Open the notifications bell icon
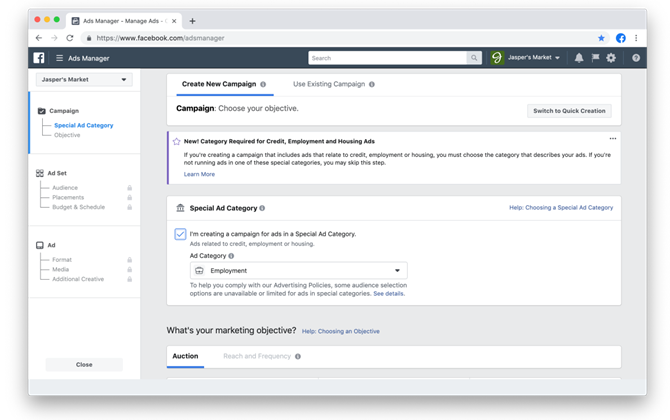Screen dimensions: 670x420 pyautogui.click(x=579, y=58)
